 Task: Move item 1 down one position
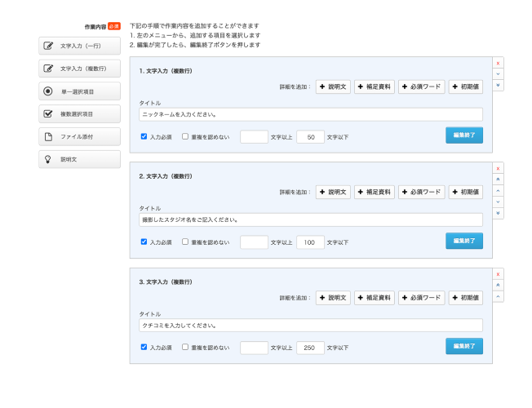(498, 74)
